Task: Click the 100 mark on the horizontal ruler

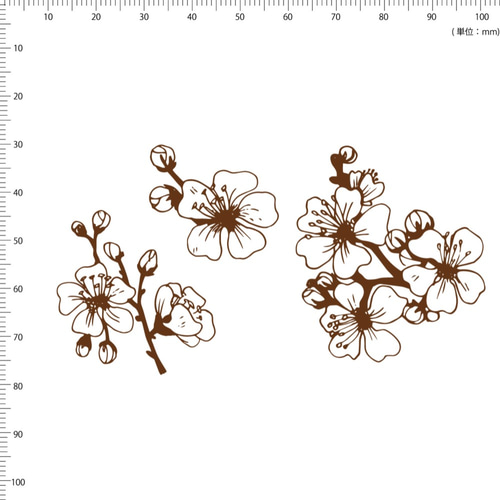Action: pos(482,17)
